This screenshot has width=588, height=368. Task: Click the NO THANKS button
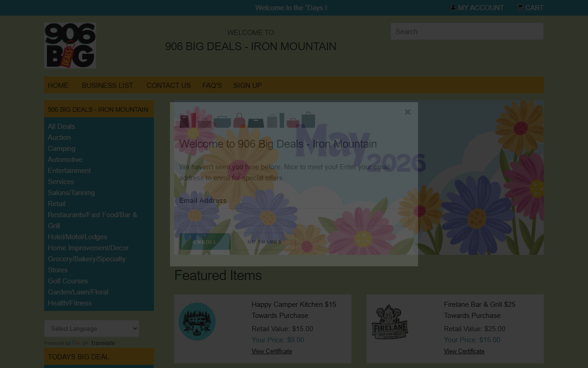click(x=264, y=241)
